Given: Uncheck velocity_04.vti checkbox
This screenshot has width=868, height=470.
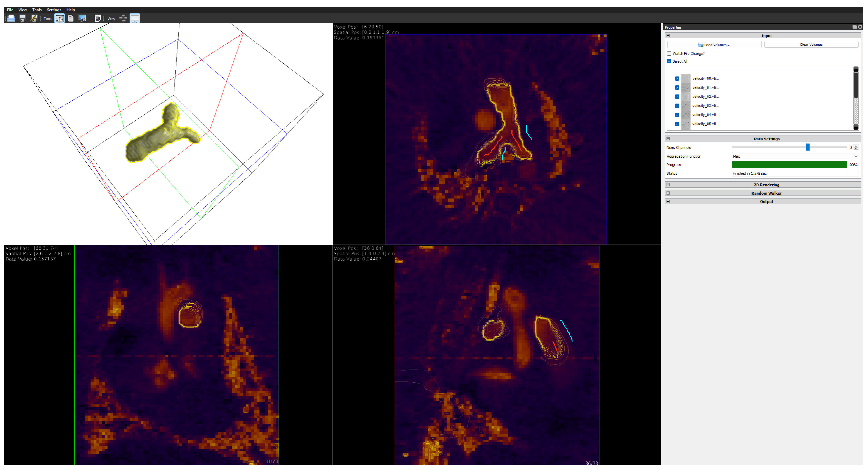Looking at the screenshot, I should [677, 115].
